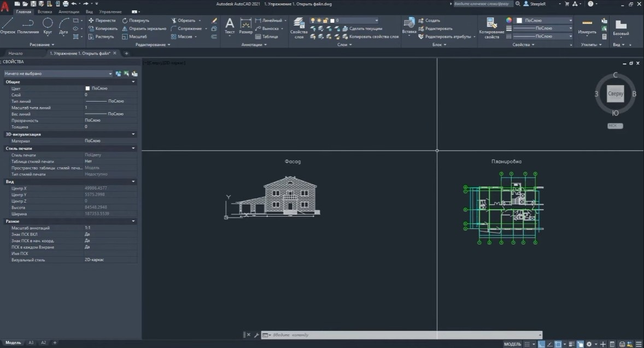Click the Создать block button
Viewport: 644px width, 348px height.
(x=429, y=21)
